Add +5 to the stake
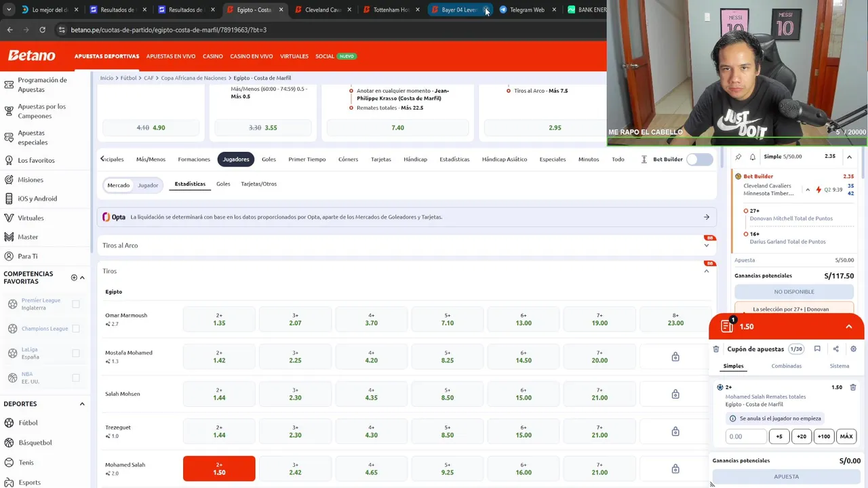The width and height of the screenshot is (868, 488). pyautogui.click(x=779, y=436)
